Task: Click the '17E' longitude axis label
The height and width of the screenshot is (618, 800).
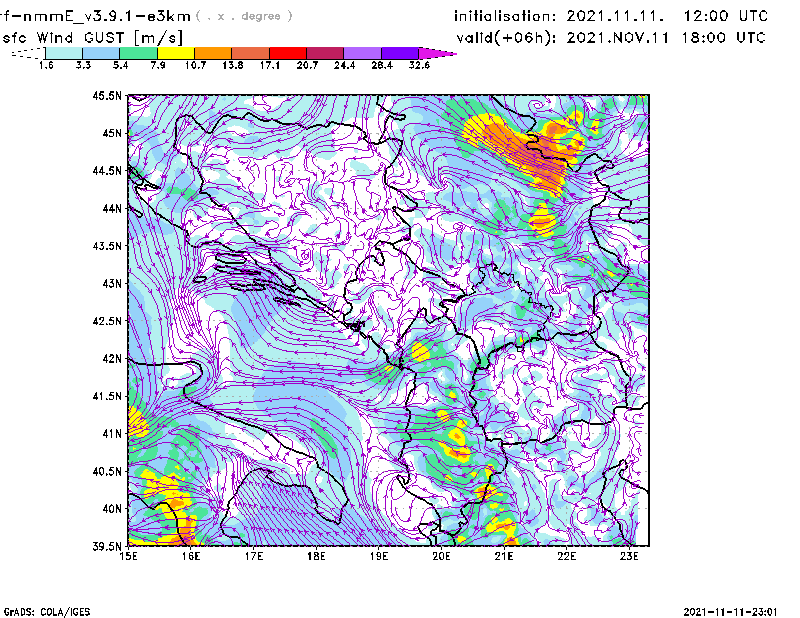Action: 254,556
